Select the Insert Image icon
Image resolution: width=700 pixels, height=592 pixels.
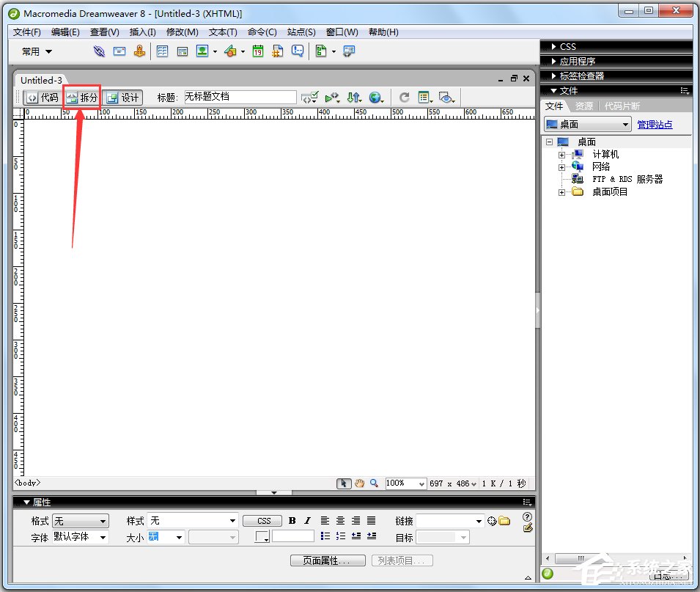(x=202, y=51)
